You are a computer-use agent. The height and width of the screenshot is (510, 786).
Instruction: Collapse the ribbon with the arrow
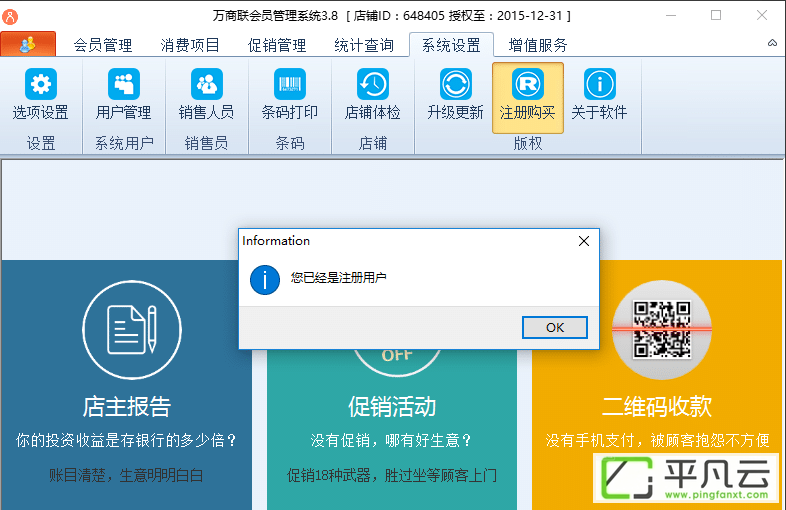pos(772,43)
